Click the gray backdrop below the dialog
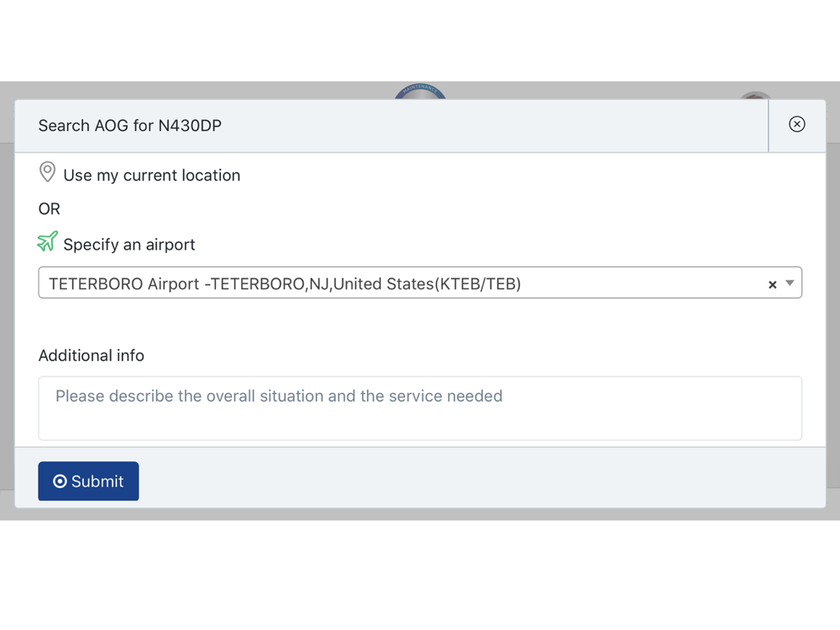This screenshot has width=840, height=630. [x=420, y=514]
